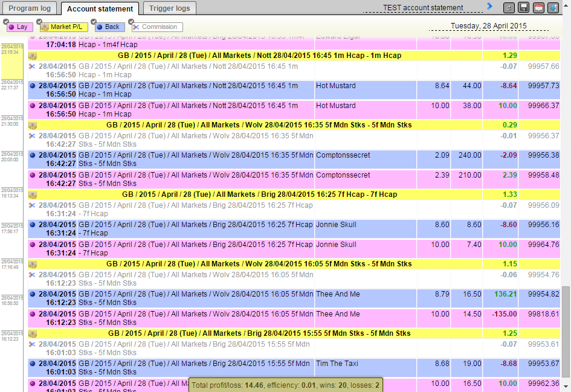Jump to the 21:30:00 timeline marker

coord(12,121)
